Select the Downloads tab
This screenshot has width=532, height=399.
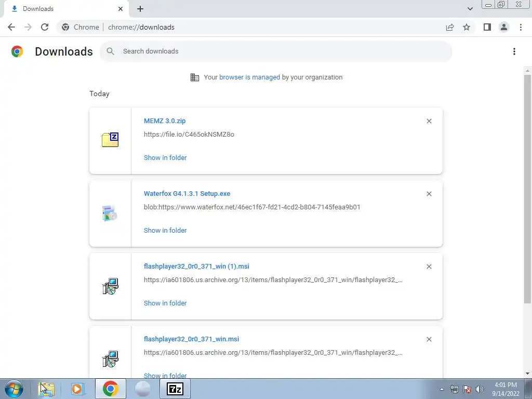66,9
